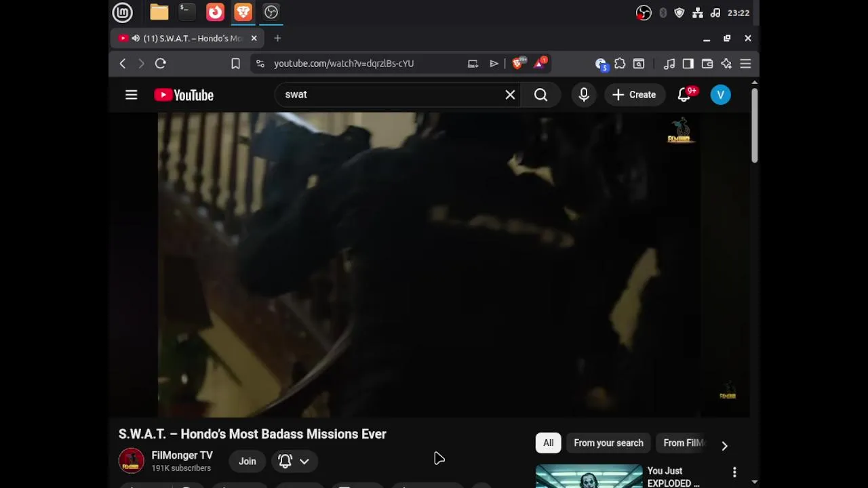868x488 pixels.
Task: Open the FilMonger TV channel avatar
Action: pyautogui.click(x=132, y=461)
